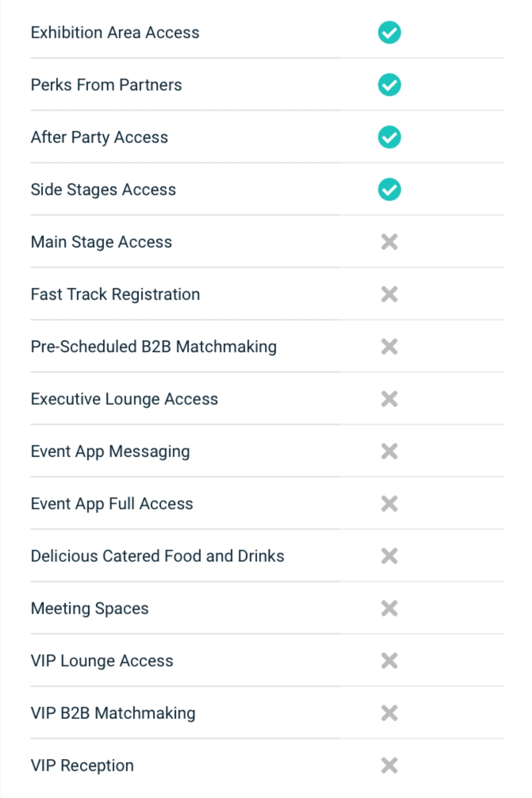Click the X beside Delicious Catered Food and Drinks
Screen dimensions: 532x798
point(389,556)
